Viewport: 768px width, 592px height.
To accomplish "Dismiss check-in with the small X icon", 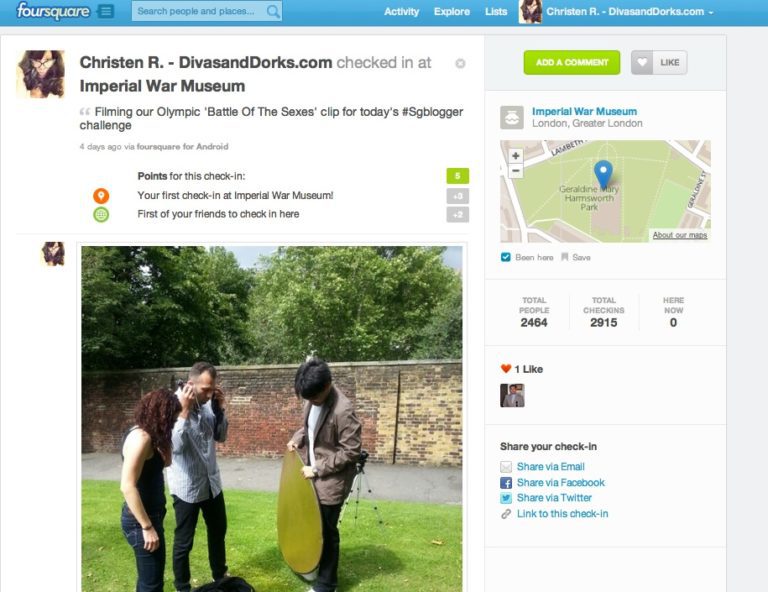I will point(460,63).
